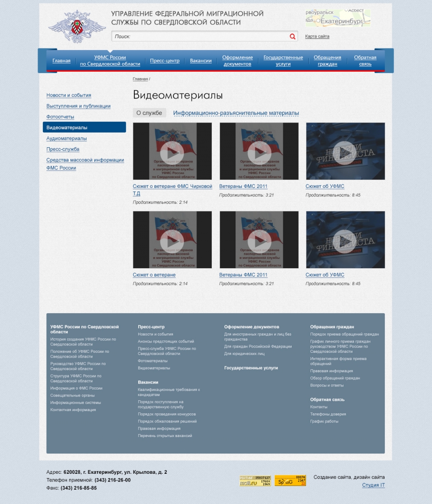Open footer link Для граждан Российской Федерации
The width and height of the screenshot is (432, 504).
coord(258,346)
